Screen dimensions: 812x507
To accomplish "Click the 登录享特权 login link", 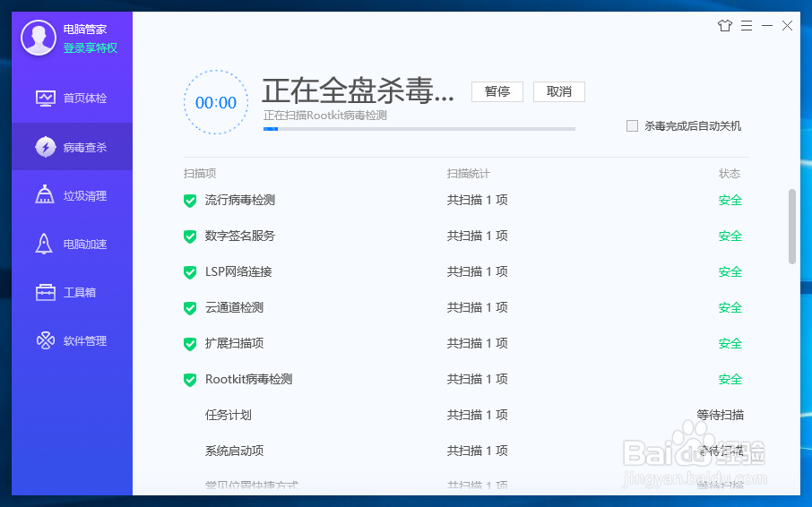I will point(91,48).
